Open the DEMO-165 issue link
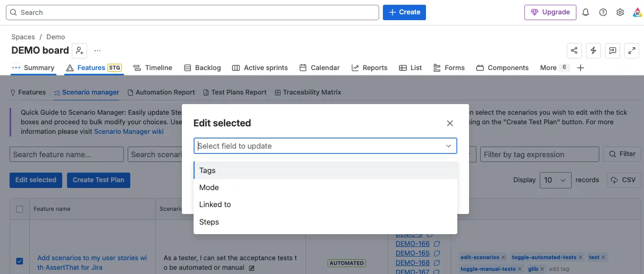Screen dimensions: 644x274 (x=413, y=253)
